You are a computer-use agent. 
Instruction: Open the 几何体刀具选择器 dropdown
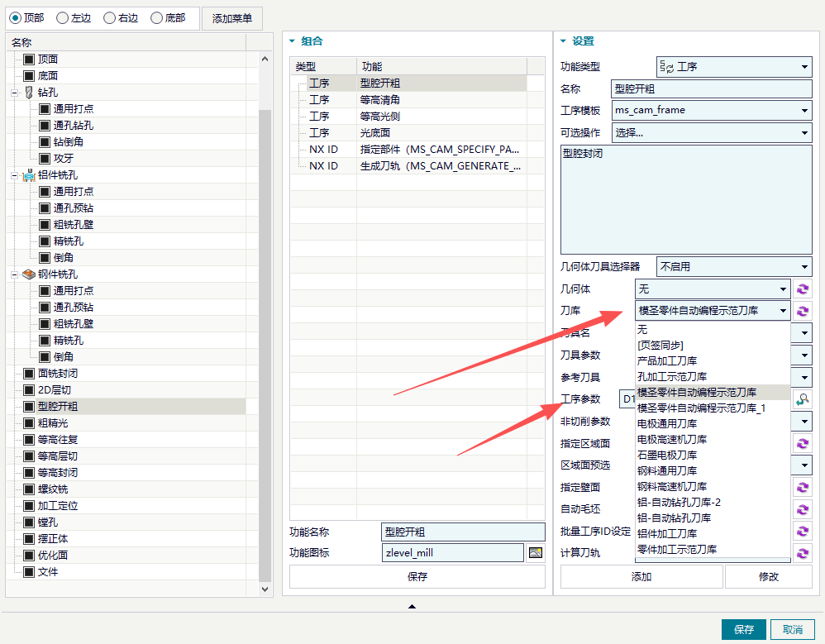click(x=734, y=267)
